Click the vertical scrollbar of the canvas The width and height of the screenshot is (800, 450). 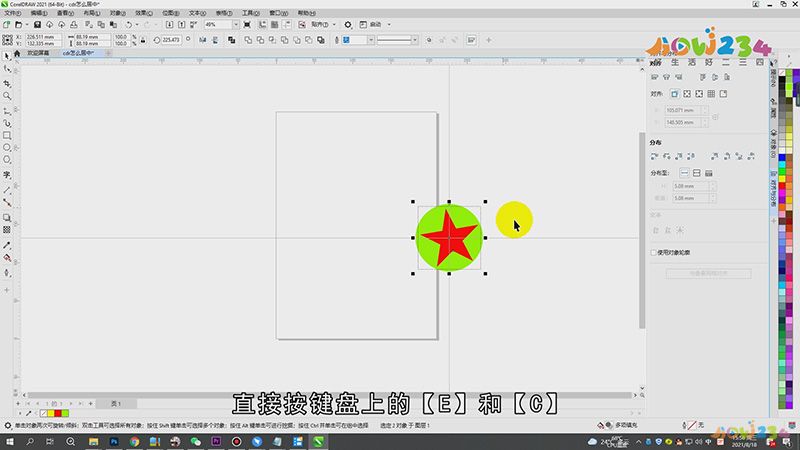click(642, 230)
